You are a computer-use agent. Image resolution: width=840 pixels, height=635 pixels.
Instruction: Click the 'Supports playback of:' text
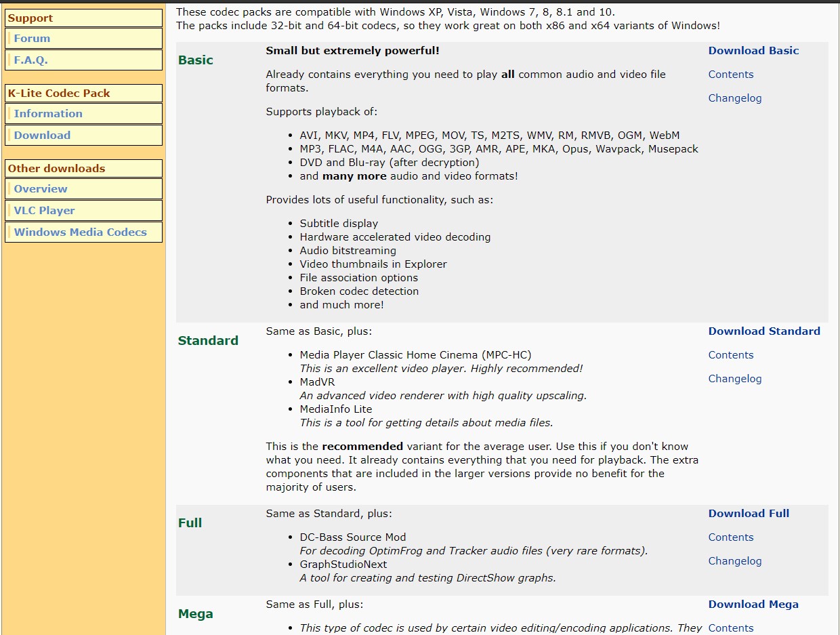pyautogui.click(x=322, y=112)
